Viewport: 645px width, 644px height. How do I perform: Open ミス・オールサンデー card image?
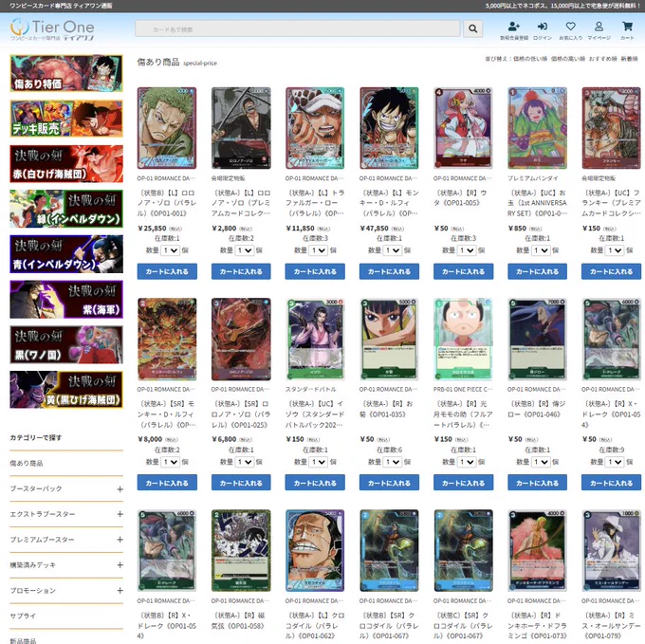(611, 551)
